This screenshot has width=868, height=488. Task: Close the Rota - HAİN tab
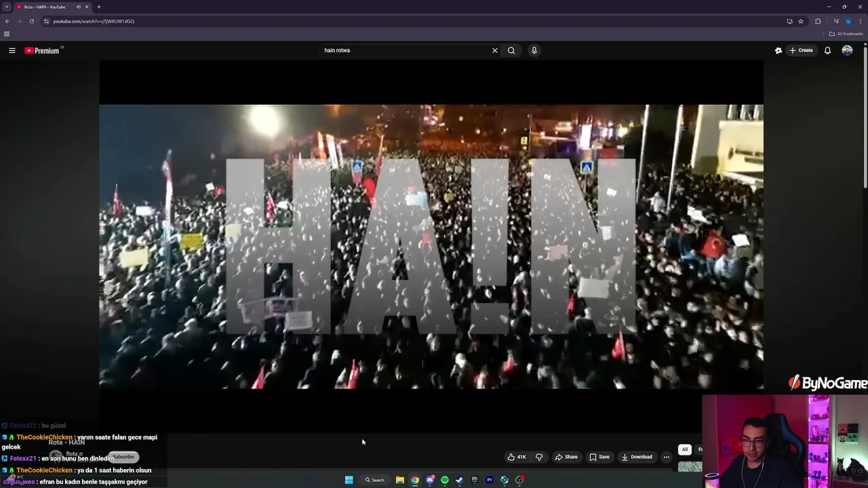point(87,7)
